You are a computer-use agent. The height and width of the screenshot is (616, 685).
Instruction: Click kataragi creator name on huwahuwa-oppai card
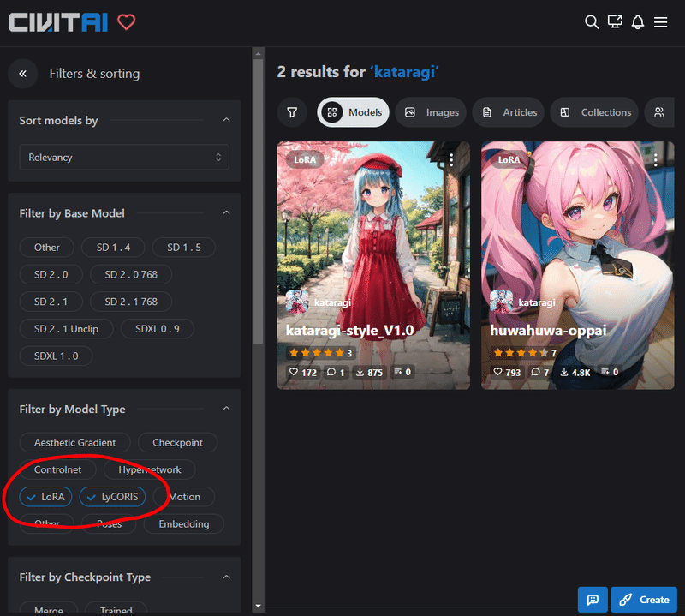[537, 302]
